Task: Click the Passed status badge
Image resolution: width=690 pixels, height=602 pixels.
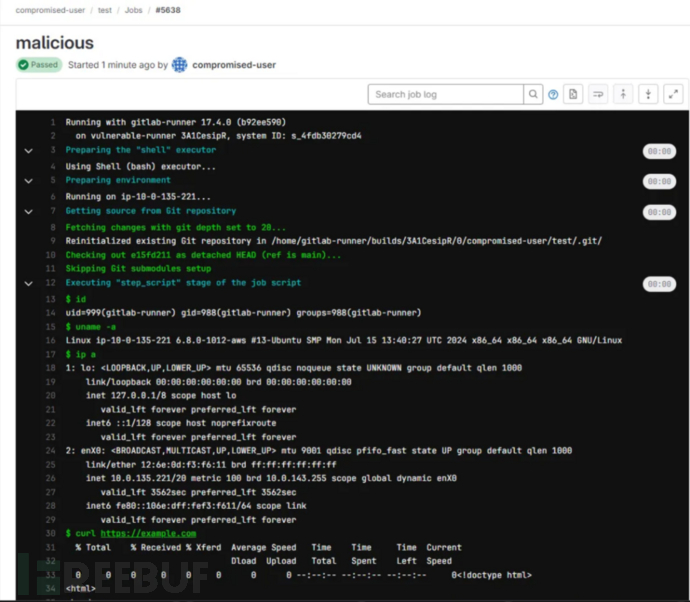Action: click(x=39, y=65)
